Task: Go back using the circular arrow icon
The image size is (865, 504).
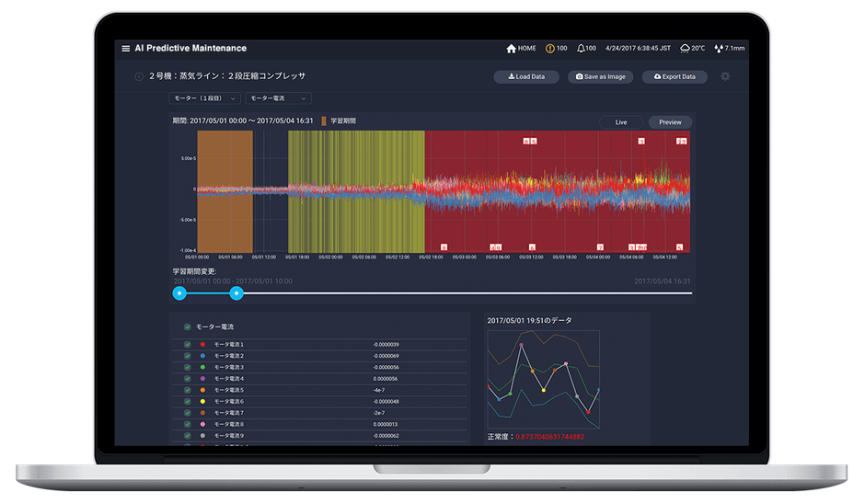Action: pyautogui.click(x=139, y=76)
